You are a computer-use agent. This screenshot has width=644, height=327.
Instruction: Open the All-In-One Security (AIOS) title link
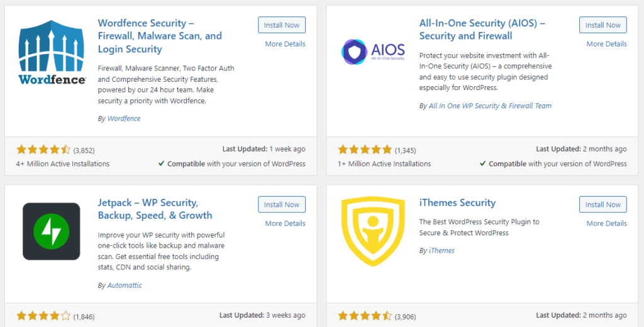point(482,30)
